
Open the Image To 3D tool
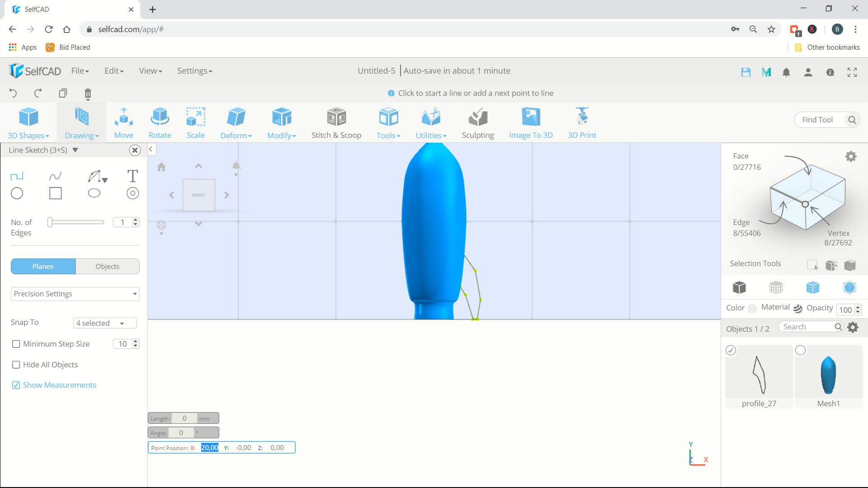(x=530, y=122)
